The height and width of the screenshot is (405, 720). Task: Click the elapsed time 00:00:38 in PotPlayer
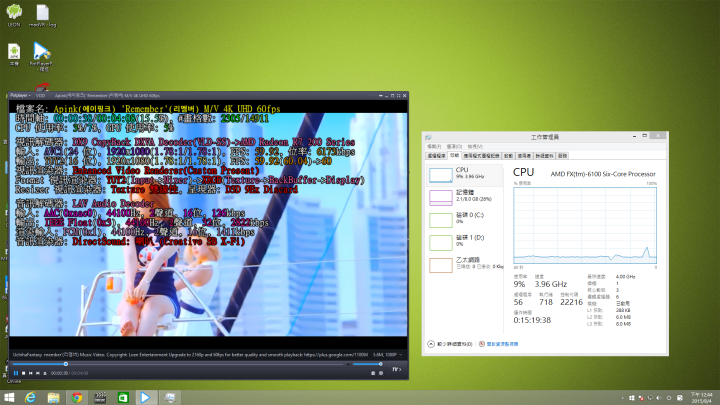pyautogui.click(x=59, y=373)
